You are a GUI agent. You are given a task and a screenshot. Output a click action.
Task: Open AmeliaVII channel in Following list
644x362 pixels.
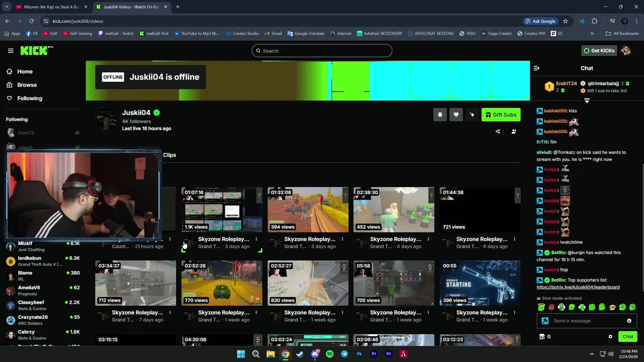tap(43, 291)
